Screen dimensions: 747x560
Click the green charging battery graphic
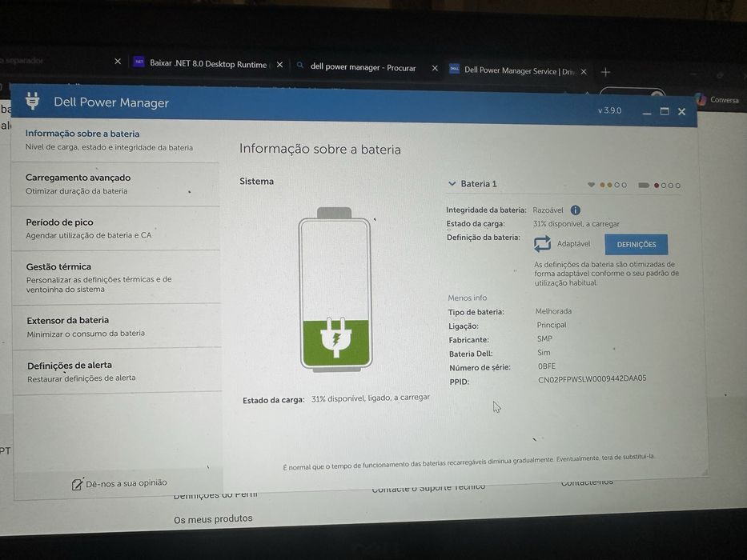335,289
